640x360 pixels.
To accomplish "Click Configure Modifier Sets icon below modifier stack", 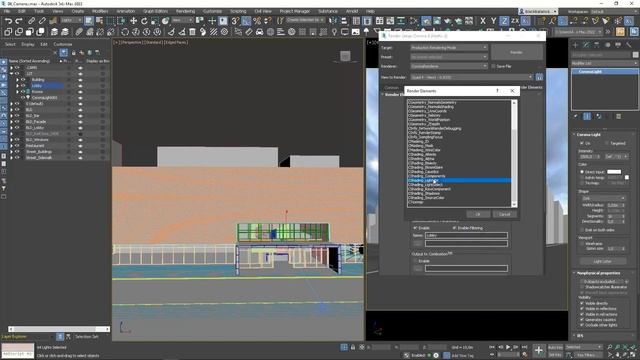I will point(619,117).
